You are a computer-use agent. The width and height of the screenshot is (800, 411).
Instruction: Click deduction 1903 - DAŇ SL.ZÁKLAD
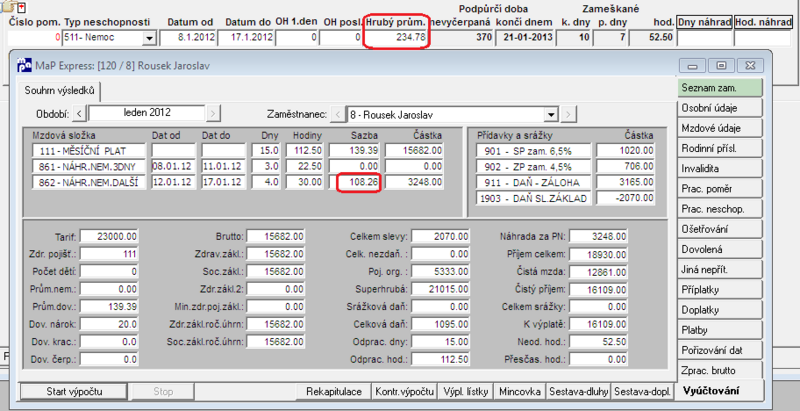[x=534, y=198]
